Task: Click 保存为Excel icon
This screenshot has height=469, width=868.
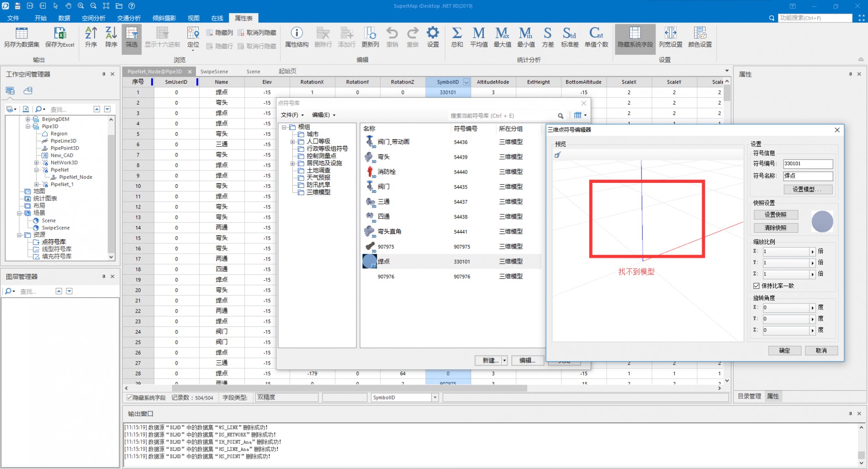Action: 60,37
